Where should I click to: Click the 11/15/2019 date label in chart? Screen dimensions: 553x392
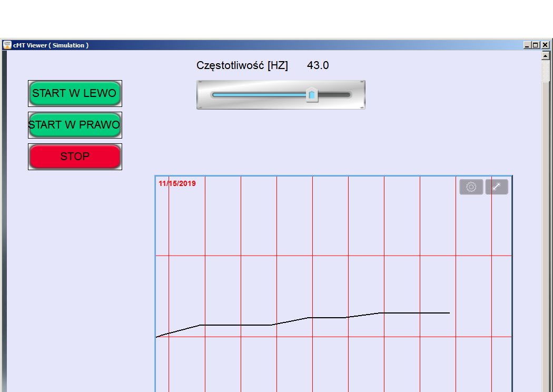[177, 183]
